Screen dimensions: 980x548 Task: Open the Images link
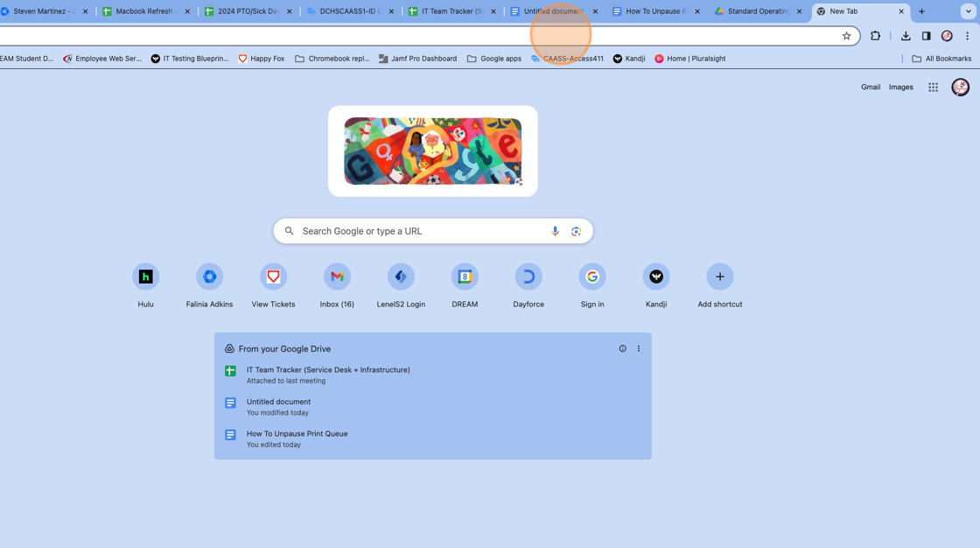coord(900,87)
